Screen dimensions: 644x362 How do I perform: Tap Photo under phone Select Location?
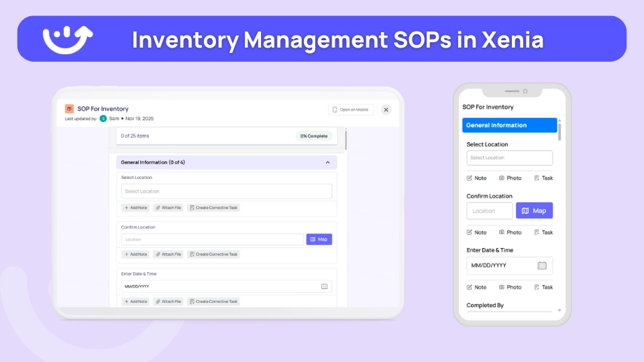click(510, 178)
